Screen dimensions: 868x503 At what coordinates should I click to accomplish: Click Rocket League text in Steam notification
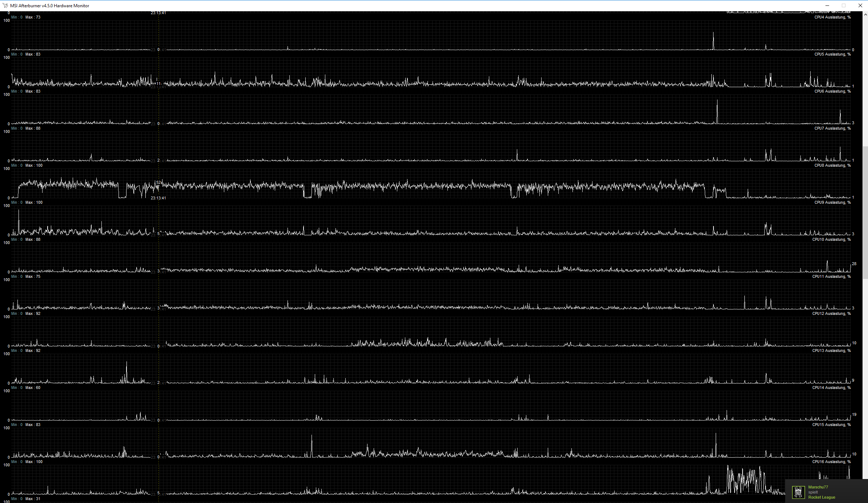(x=821, y=497)
